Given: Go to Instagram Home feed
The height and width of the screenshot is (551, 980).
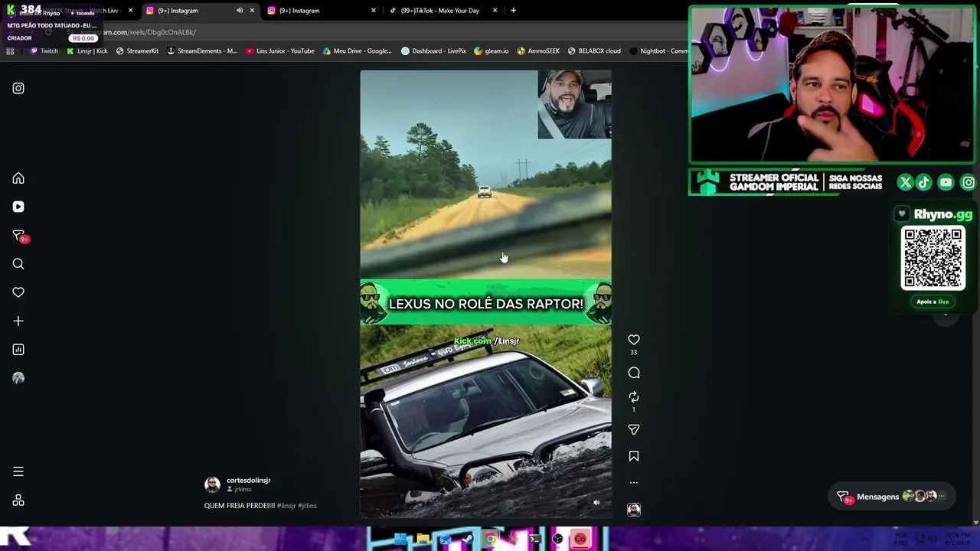Looking at the screenshot, I should [x=18, y=178].
